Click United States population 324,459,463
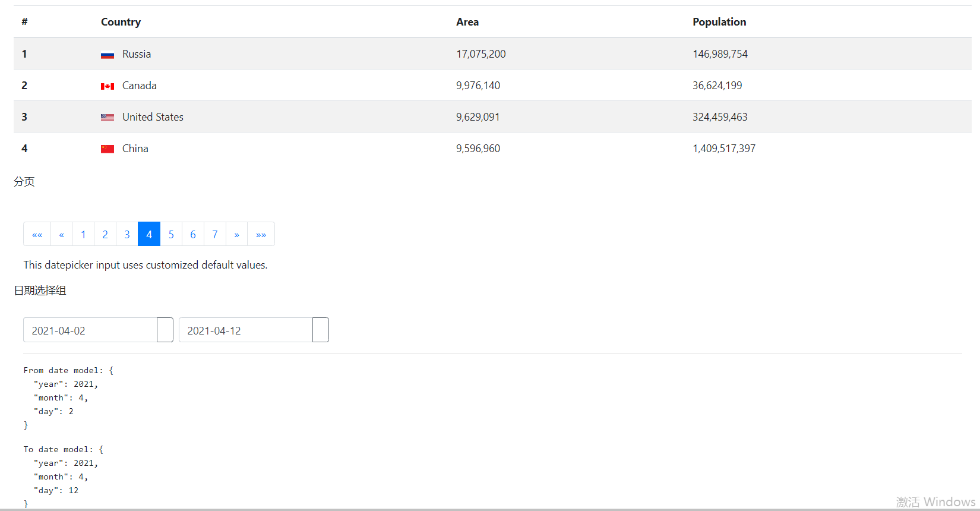 click(720, 117)
